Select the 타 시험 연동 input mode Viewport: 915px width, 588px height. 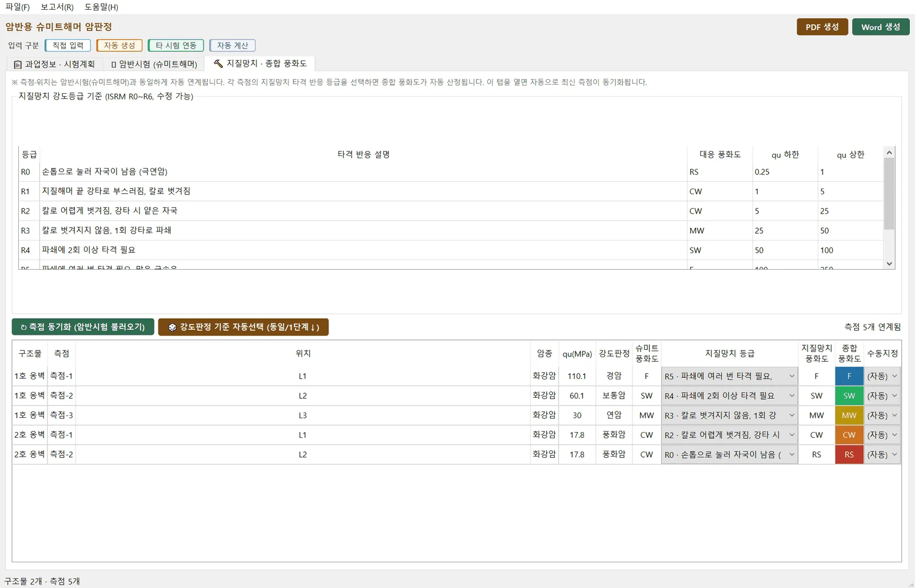tap(176, 45)
